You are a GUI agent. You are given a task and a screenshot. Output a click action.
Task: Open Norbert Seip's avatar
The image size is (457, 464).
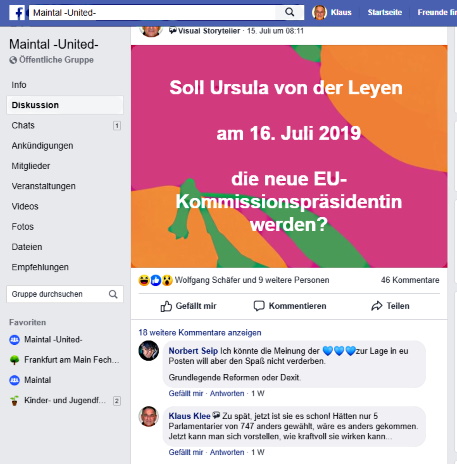pos(149,351)
